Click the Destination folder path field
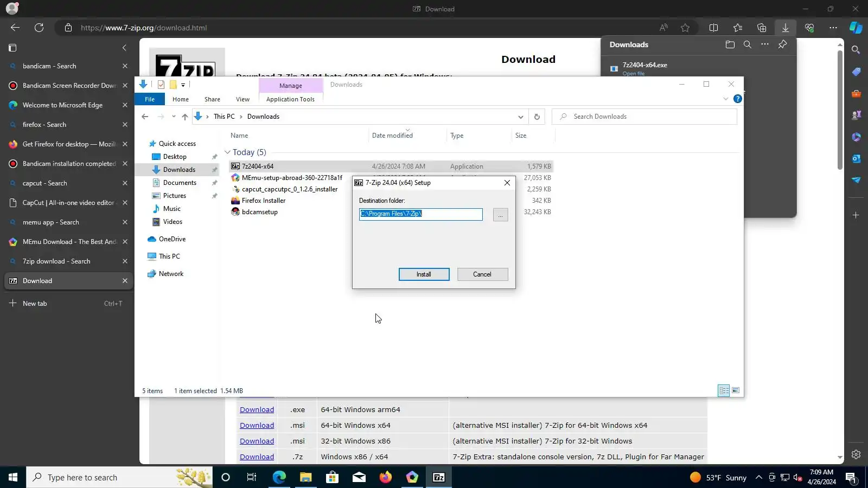Image resolution: width=868 pixels, height=488 pixels. [x=420, y=214]
